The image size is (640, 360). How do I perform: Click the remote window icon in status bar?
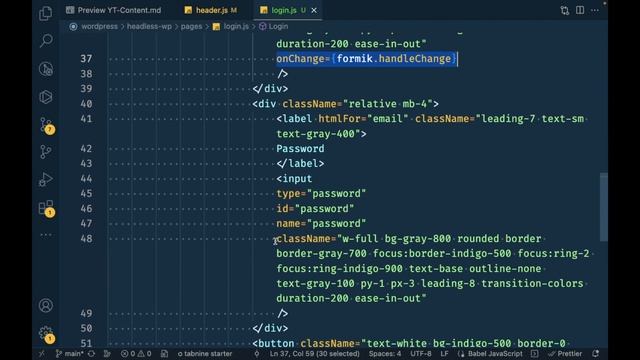click(x=41, y=353)
